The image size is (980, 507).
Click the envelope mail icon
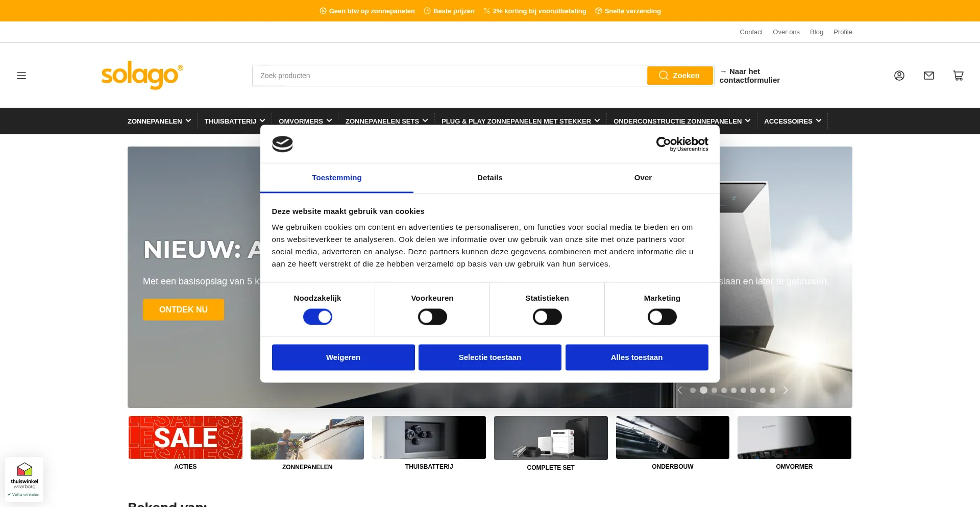[x=929, y=76]
